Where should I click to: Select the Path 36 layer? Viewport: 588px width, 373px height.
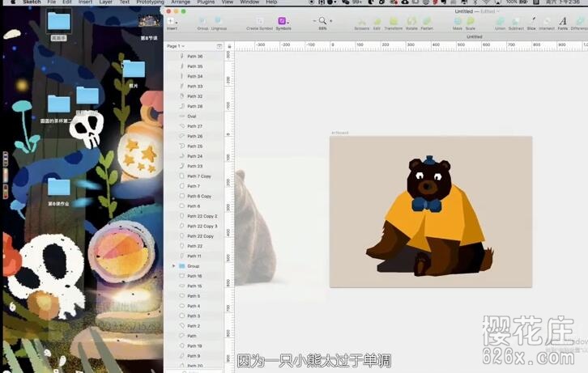tap(194, 56)
